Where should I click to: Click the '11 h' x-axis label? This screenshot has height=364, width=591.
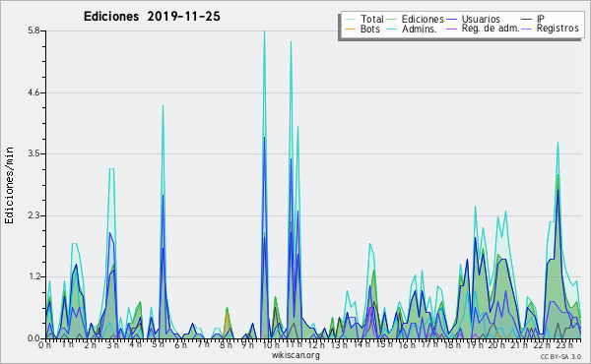294,345
